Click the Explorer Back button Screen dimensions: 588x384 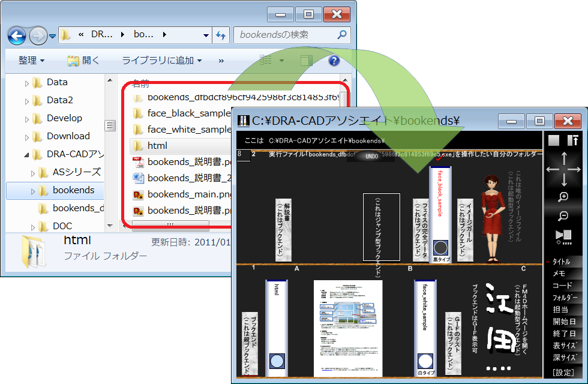17,36
